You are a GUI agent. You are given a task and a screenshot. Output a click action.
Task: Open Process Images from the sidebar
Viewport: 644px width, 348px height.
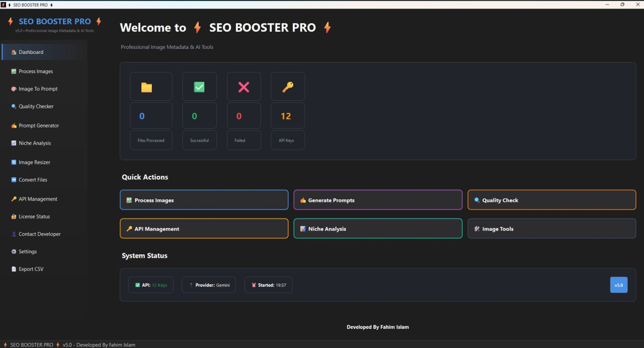(35, 72)
